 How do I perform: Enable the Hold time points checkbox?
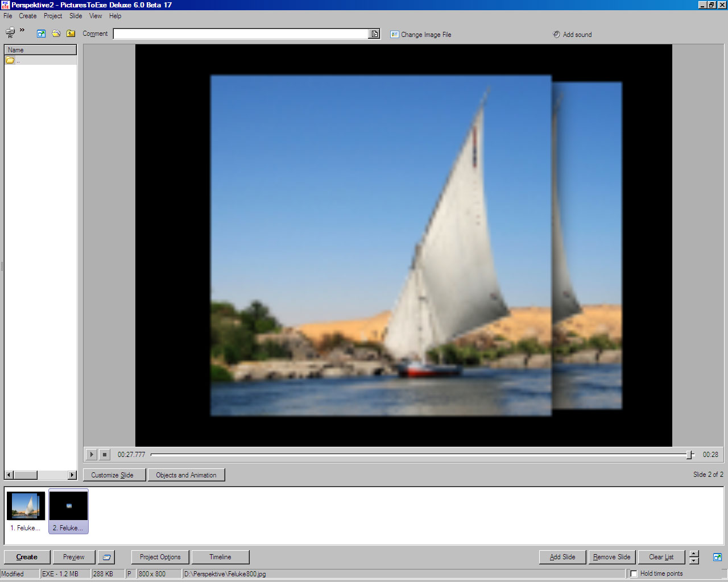coord(634,574)
